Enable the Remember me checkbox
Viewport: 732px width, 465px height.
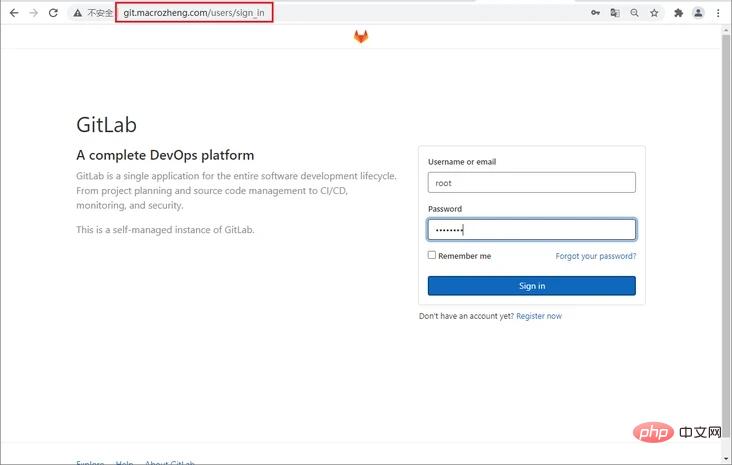point(432,255)
